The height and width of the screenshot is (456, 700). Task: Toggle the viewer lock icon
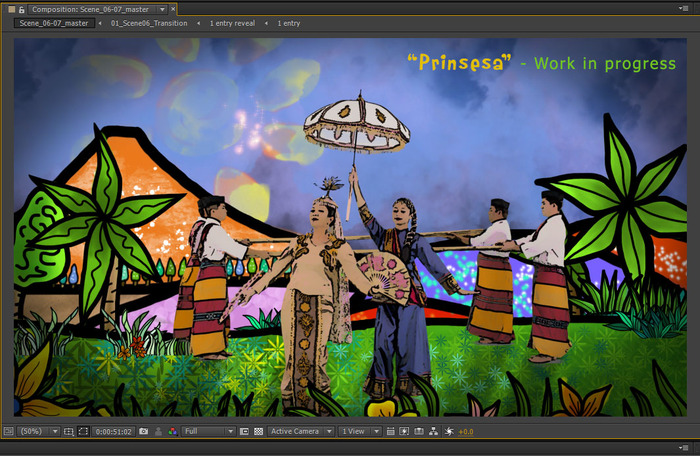pyautogui.click(x=21, y=9)
